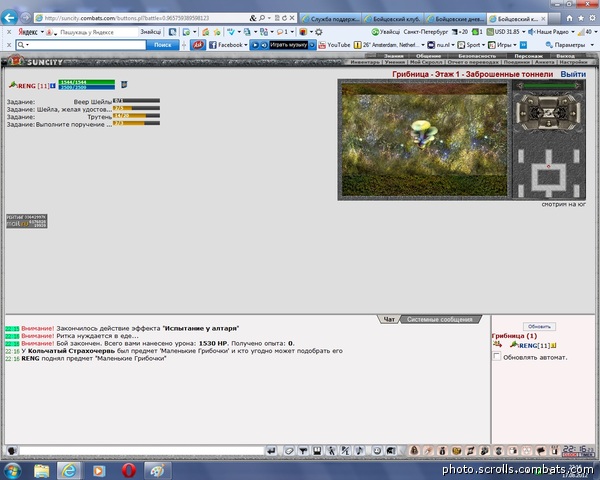Expand the Игры toolbar dropdown
Screen dimensions: 600x480
coord(515,45)
